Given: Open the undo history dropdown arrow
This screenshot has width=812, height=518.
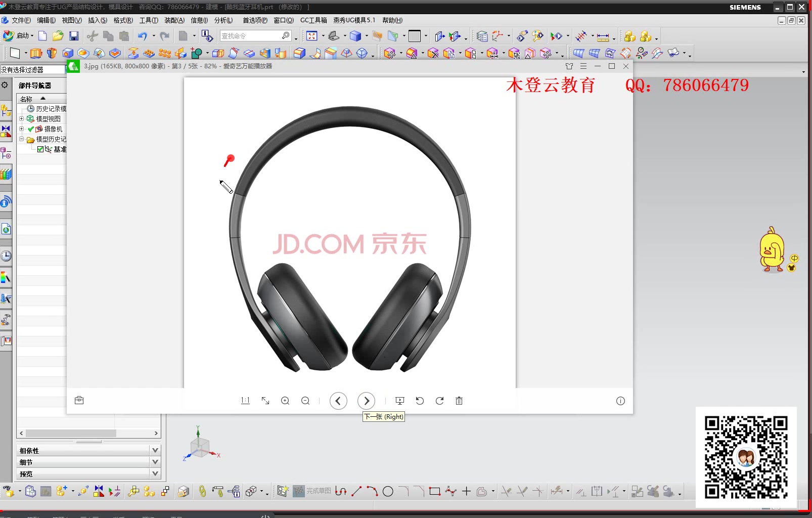Looking at the screenshot, I should (154, 36).
